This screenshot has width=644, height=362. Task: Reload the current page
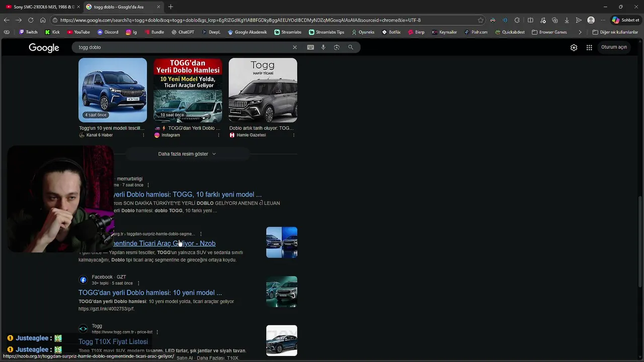(31, 20)
